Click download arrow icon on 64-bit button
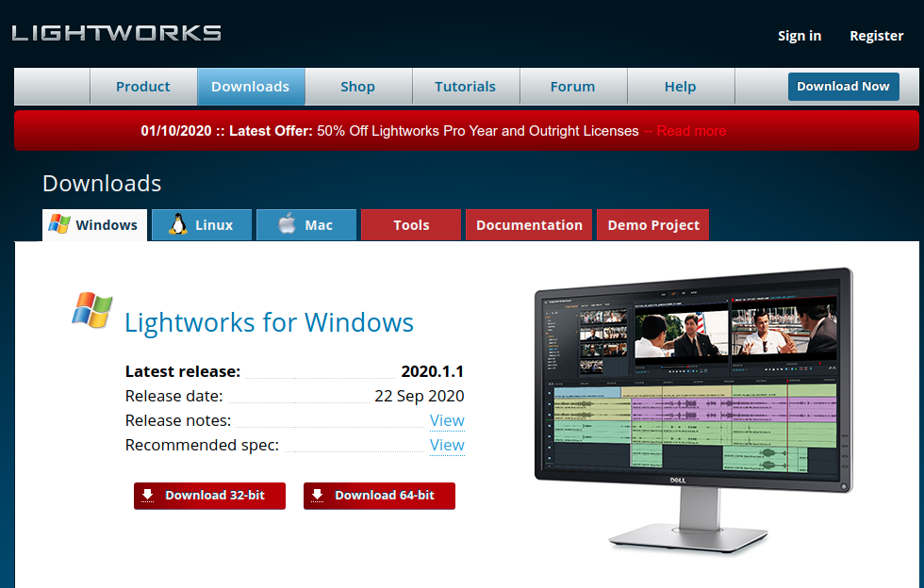The image size is (924, 588). click(317, 495)
